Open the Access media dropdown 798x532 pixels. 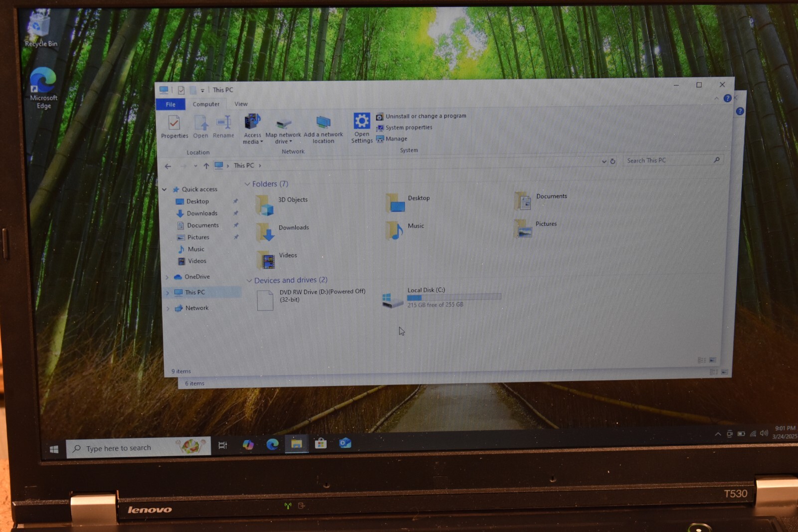tap(252, 129)
